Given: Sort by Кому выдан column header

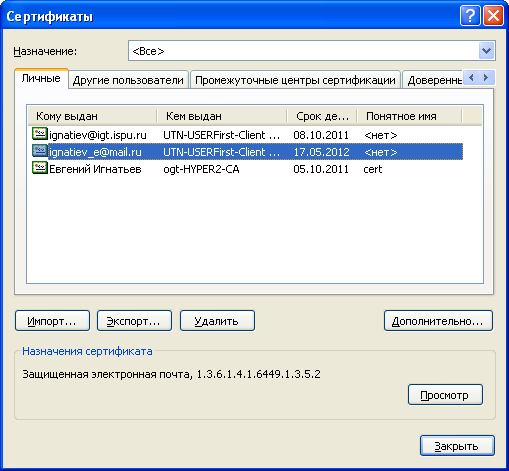Looking at the screenshot, I should click(92, 116).
